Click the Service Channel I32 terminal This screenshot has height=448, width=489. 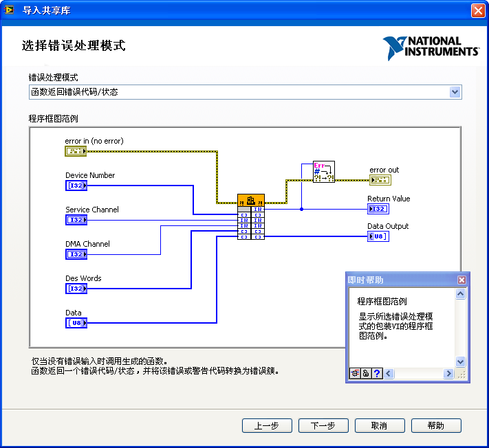coord(76,220)
